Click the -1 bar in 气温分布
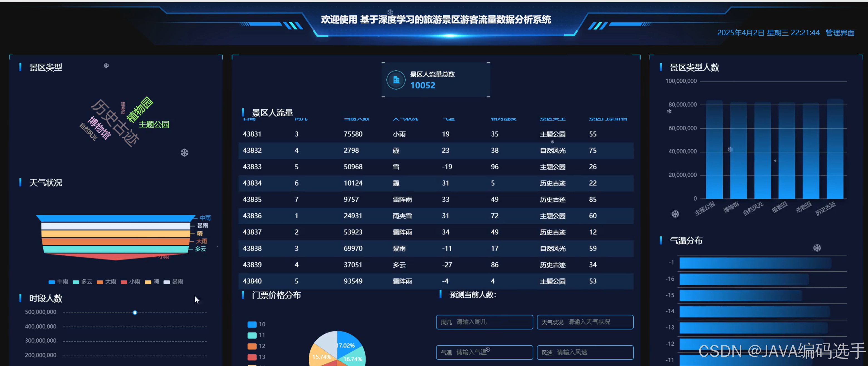This screenshot has height=366, width=868. [x=756, y=263]
